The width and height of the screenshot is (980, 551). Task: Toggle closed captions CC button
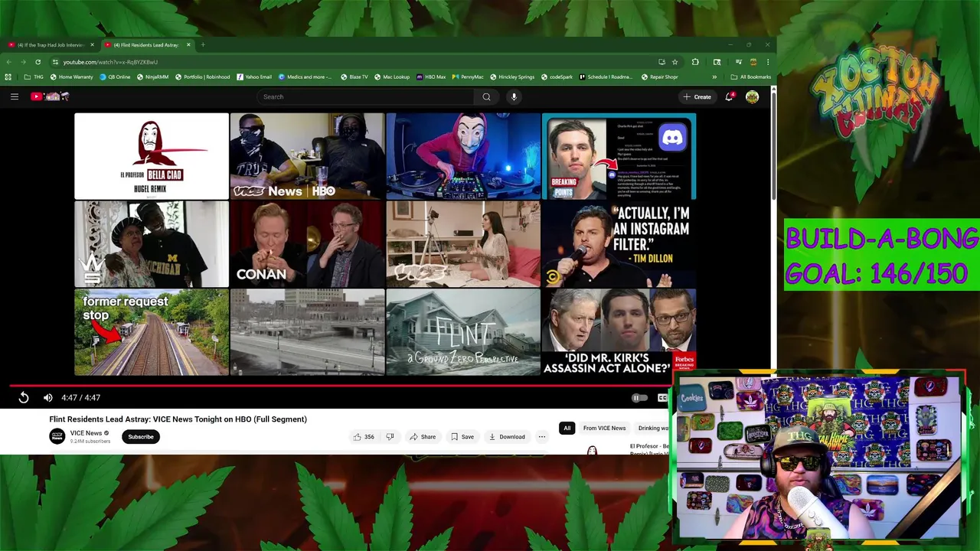pyautogui.click(x=662, y=398)
